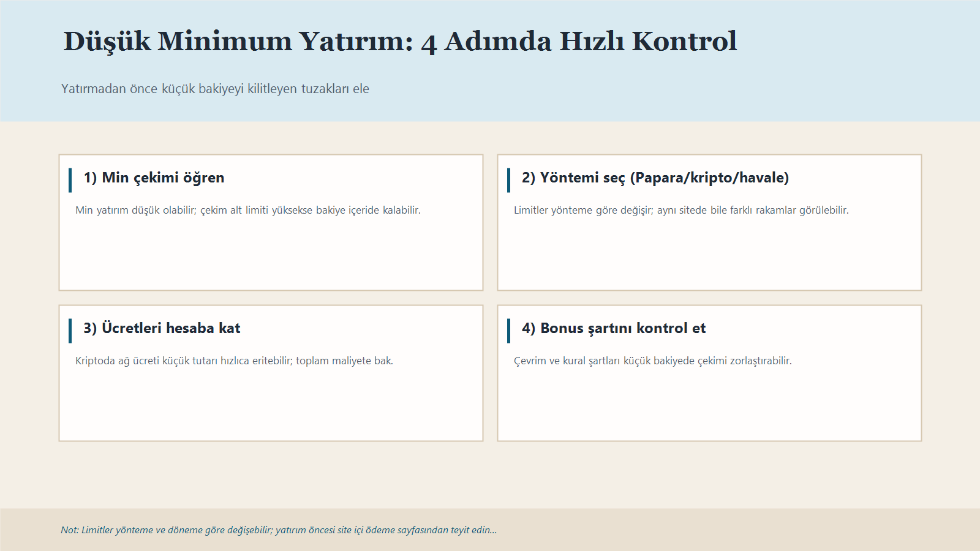This screenshot has width=980, height=551.
Task: Click the blue accent bar beside 'Min çekimi öğren'
Action: [70, 178]
